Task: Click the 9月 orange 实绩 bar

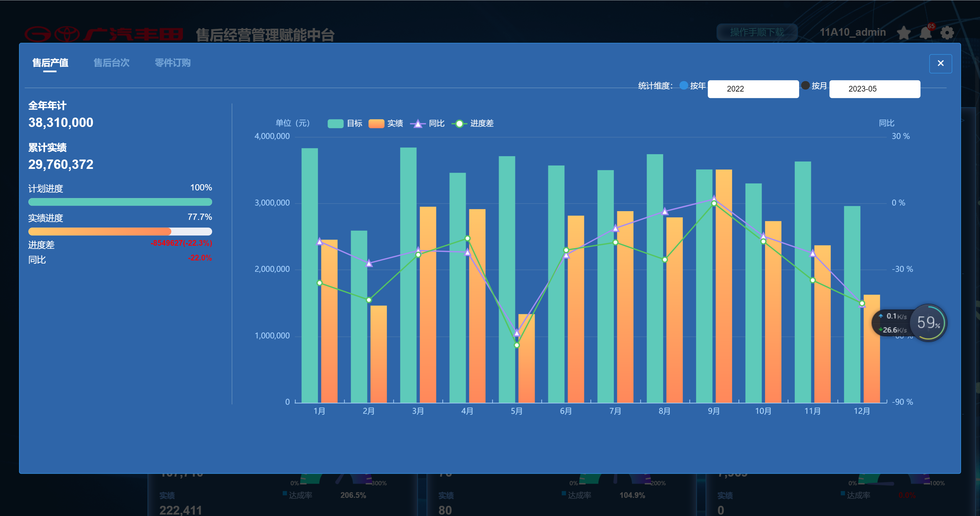Action: (723, 286)
